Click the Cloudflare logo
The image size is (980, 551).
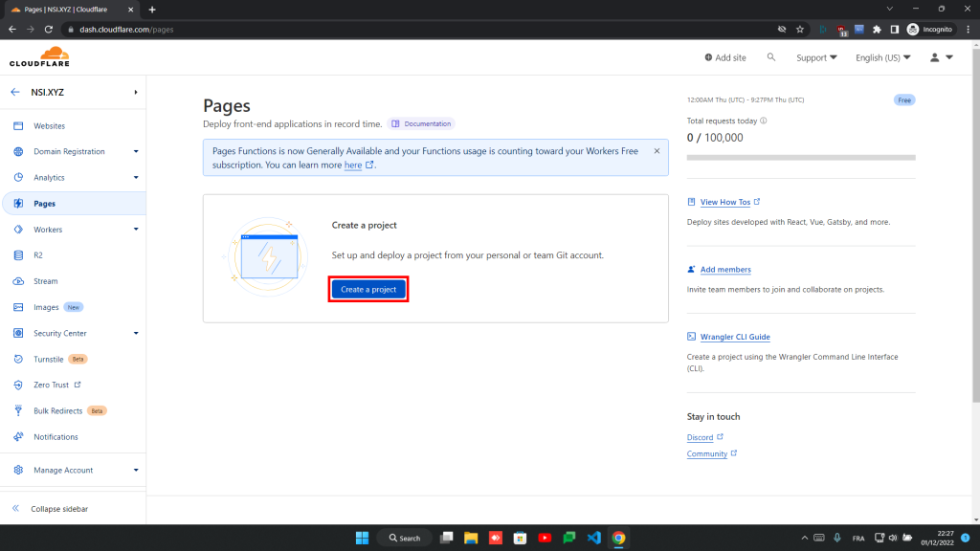[39, 56]
